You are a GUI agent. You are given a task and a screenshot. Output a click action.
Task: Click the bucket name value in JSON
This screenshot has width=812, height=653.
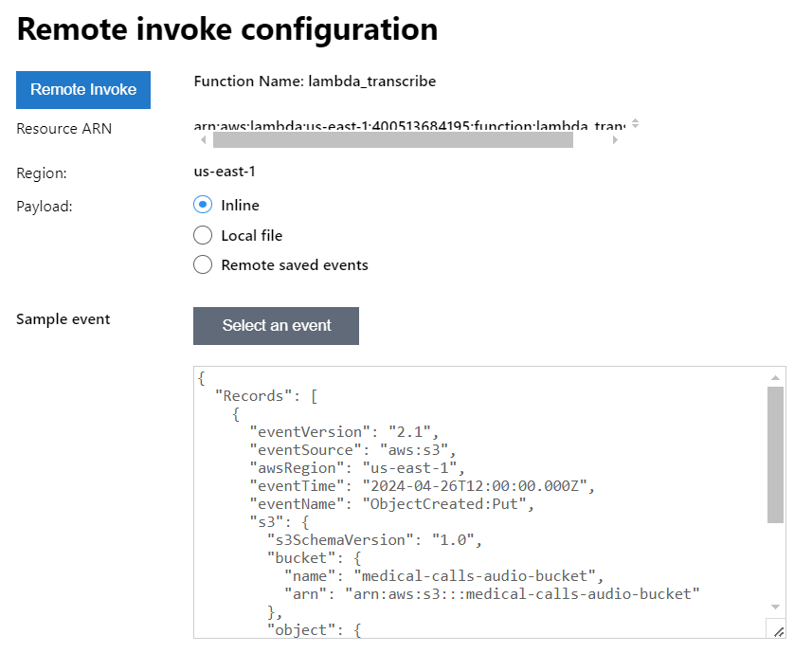(x=478, y=575)
